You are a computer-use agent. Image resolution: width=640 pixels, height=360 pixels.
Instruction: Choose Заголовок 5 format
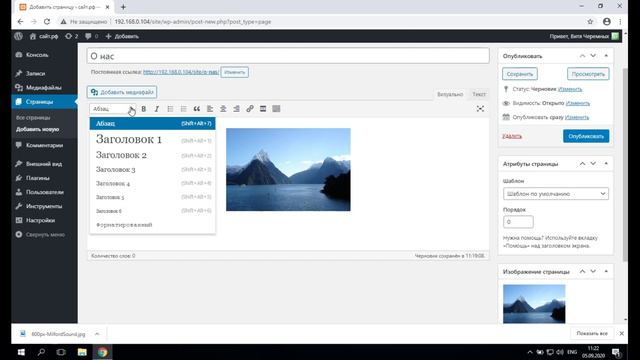tap(152, 197)
